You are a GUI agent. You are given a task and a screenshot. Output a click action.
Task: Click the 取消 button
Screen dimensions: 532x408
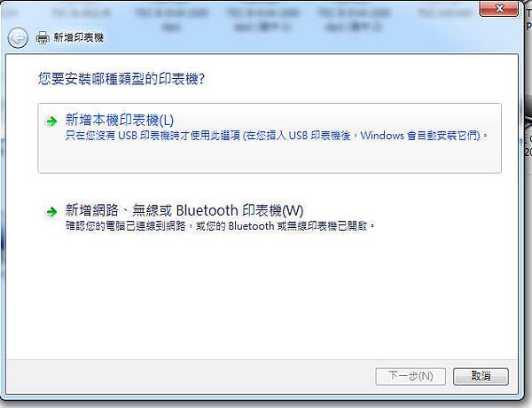(481, 376)
